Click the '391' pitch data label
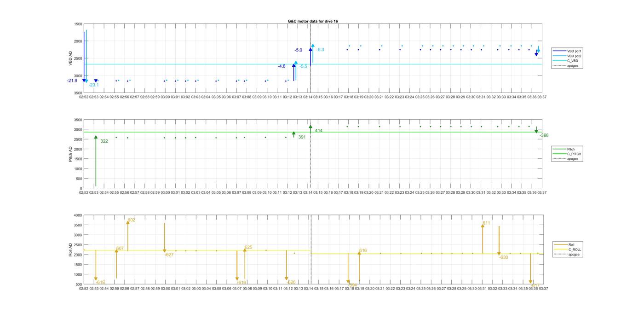Viewport: 644px width, 319px height. pos(302,137)
